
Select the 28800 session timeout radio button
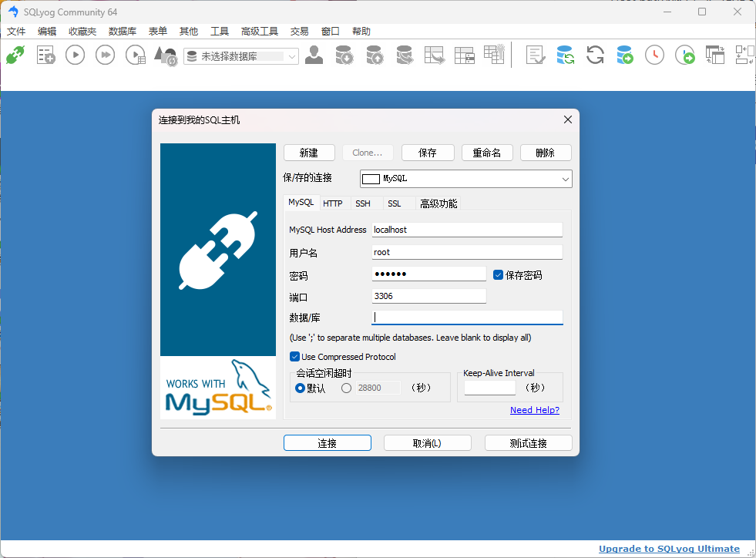pyautogui.click(x=346, y=388)
